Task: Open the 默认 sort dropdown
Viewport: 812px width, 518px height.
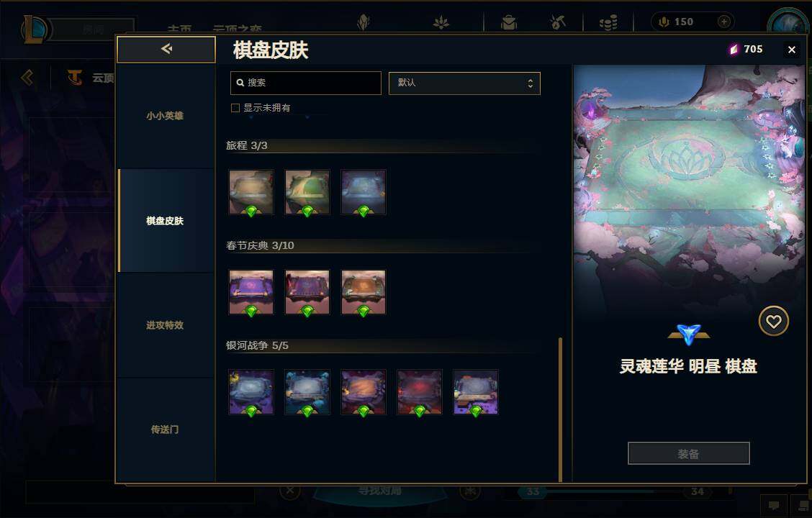Action: pyautogui.click(x=464, y=83)
